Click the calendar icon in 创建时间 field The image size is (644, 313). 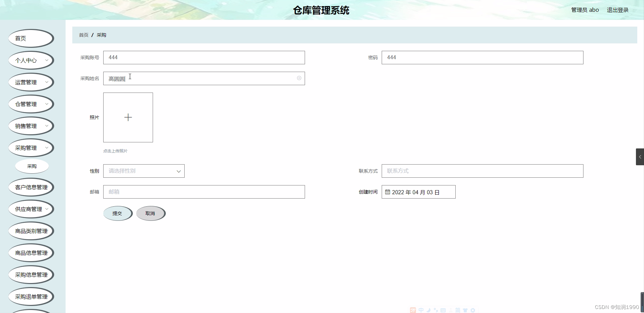tap(387, 192)
